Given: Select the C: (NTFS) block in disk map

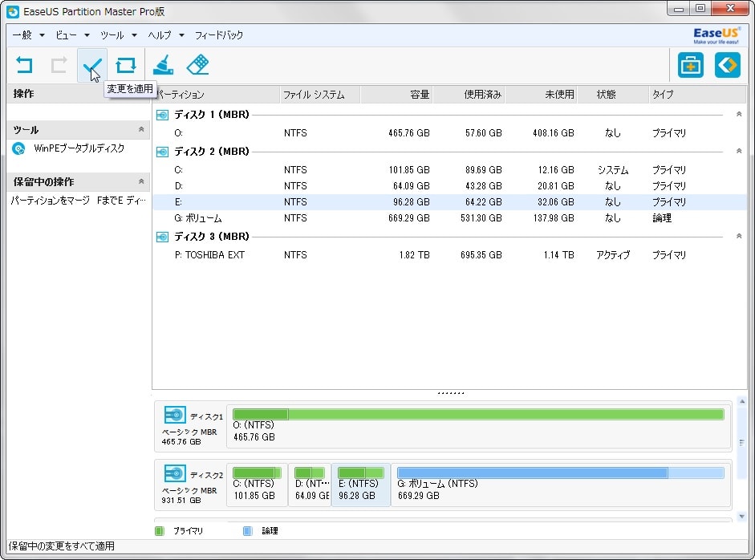Looking at the screenshot, I should pos(257,484).
